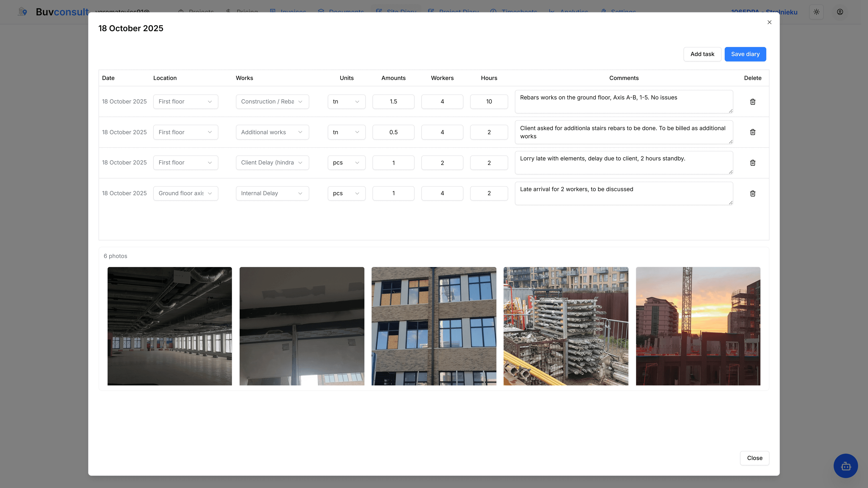868x488 pixels.
Task: Delete the Rebars works diary row
Action: [x=753, y=101]
